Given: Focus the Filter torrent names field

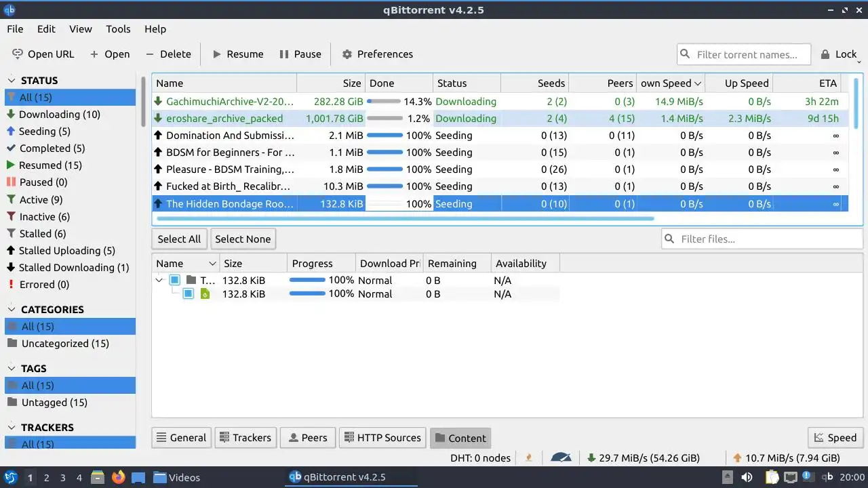Looking at the screenshot, I should 744,55.
